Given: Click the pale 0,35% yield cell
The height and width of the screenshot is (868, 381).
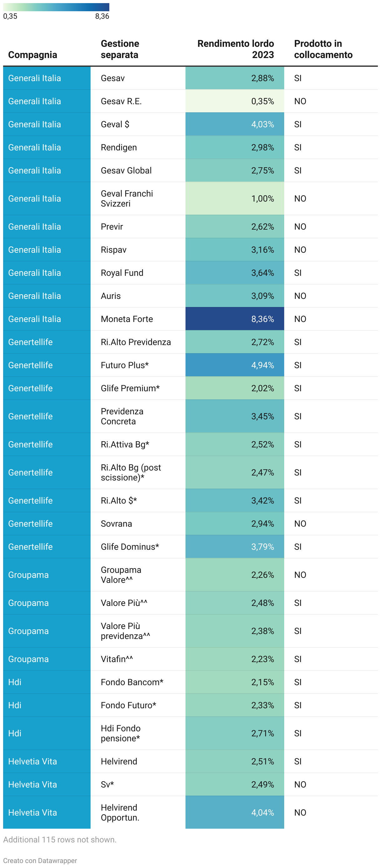Looking at the screenshot, I should click(234, 101).
